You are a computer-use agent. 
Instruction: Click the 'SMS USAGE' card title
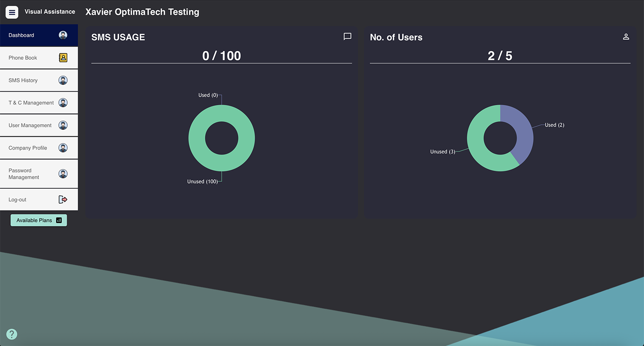[x=118, y=37]
